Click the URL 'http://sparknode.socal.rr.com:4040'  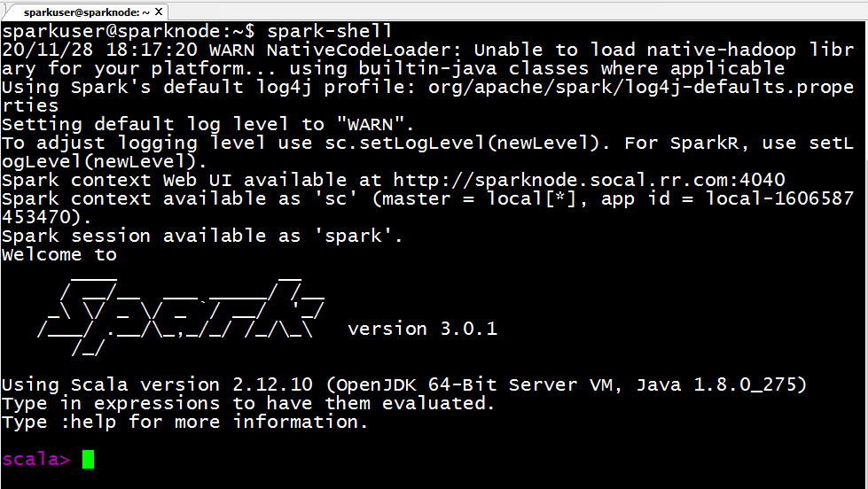[589, 180]
